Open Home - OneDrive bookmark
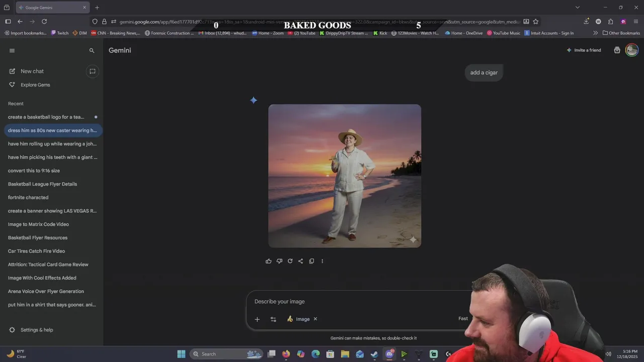 point(464,33)
